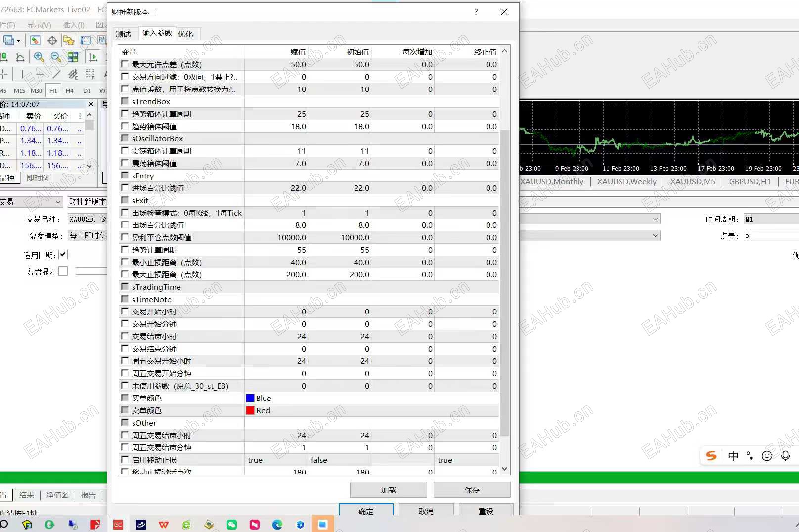Open the Market Watch toolbar icon
Screen dimensions: 799x532
click(35, 41)
